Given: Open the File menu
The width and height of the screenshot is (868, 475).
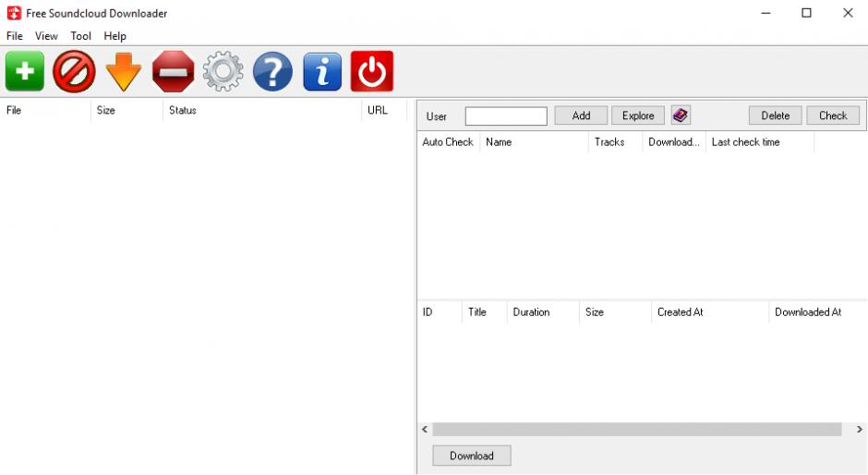Looking at the screenshot, I should tap(15, 36).
